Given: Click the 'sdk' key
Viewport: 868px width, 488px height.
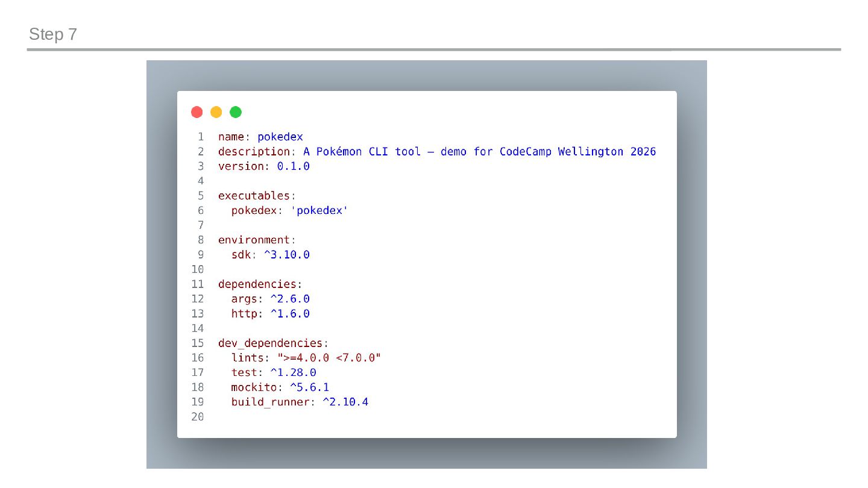Looking at the screenshot, I should click(241, 254).
